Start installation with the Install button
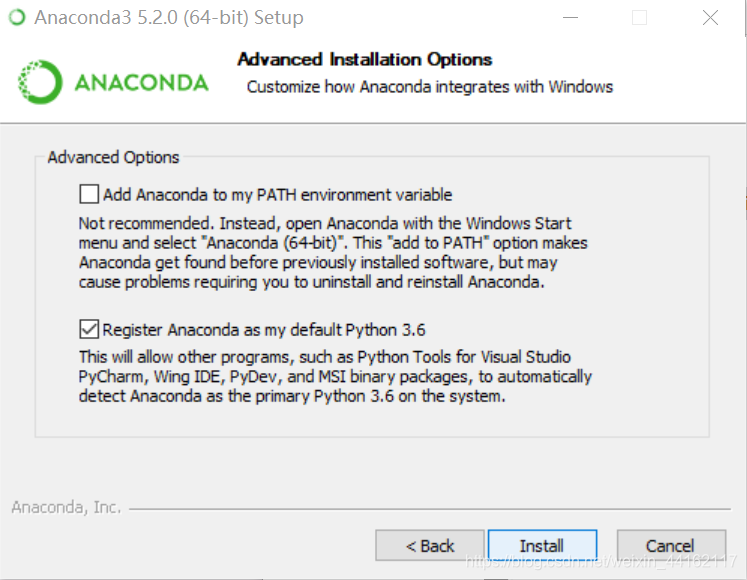747x580 pixels. (x=542, y=546)
